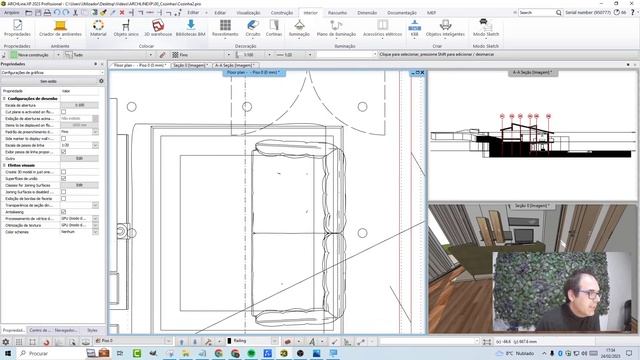Click the red X delete icon
Viewport: 640px width, 360px height.
(122, 13)
